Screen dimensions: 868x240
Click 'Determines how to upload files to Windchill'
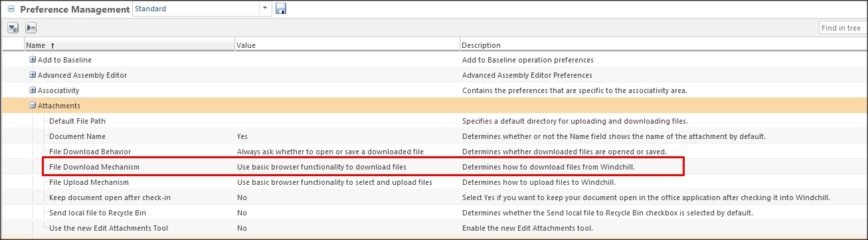coord(539,182)
